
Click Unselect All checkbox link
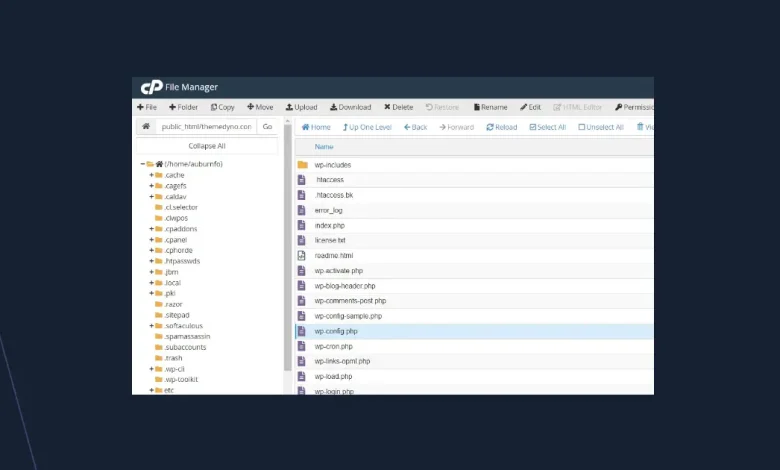(x=600, y=127)
